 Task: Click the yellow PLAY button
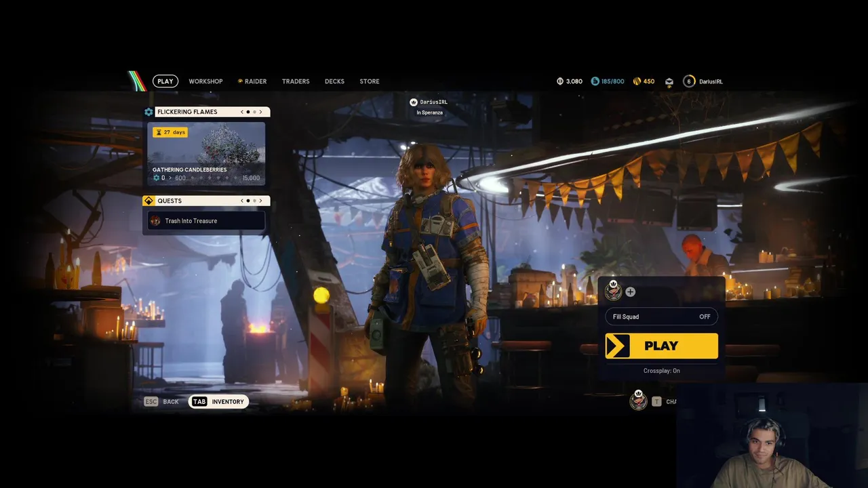tap(661, 346)
